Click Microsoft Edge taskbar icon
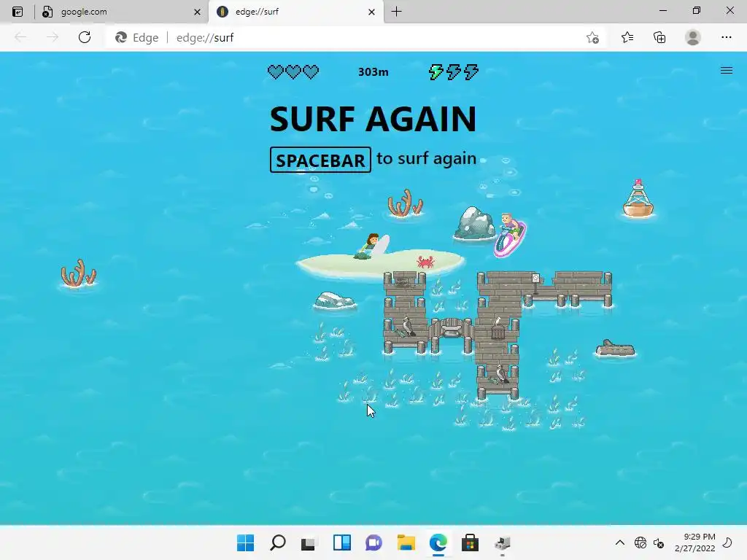Screen dimensions: 747x560 (438, 542)
